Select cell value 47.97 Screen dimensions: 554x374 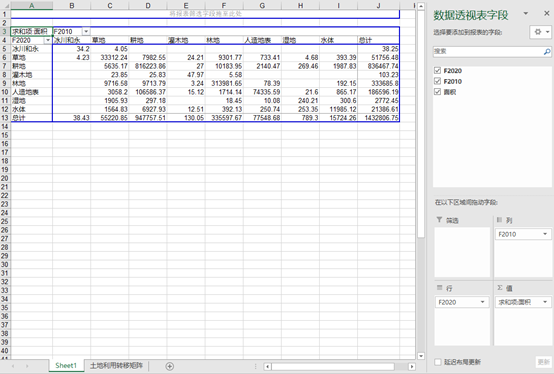[x=186, y=75]
